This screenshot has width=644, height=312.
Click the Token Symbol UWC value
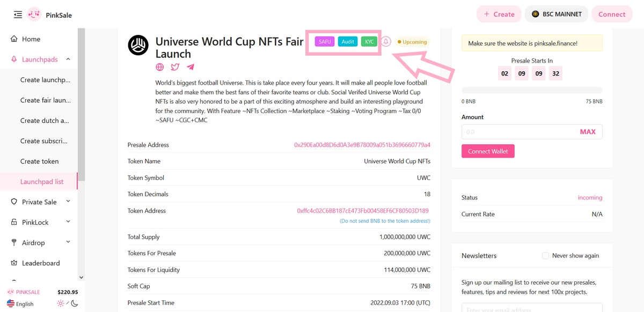423,177
